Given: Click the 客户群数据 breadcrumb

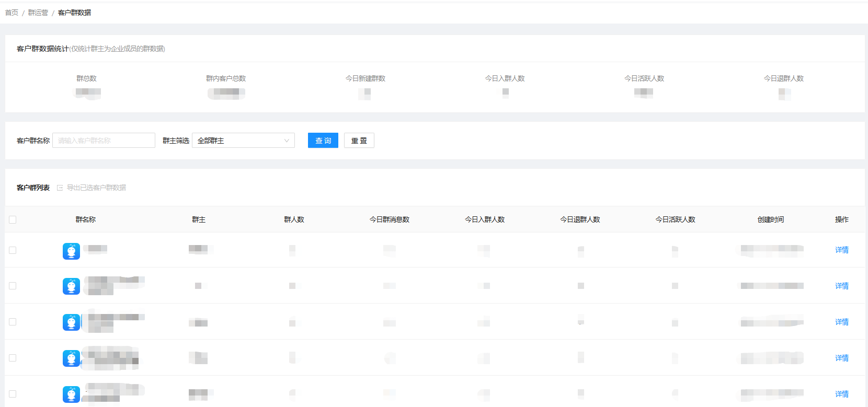Looking at the screenshot, I should click(74, 13).
